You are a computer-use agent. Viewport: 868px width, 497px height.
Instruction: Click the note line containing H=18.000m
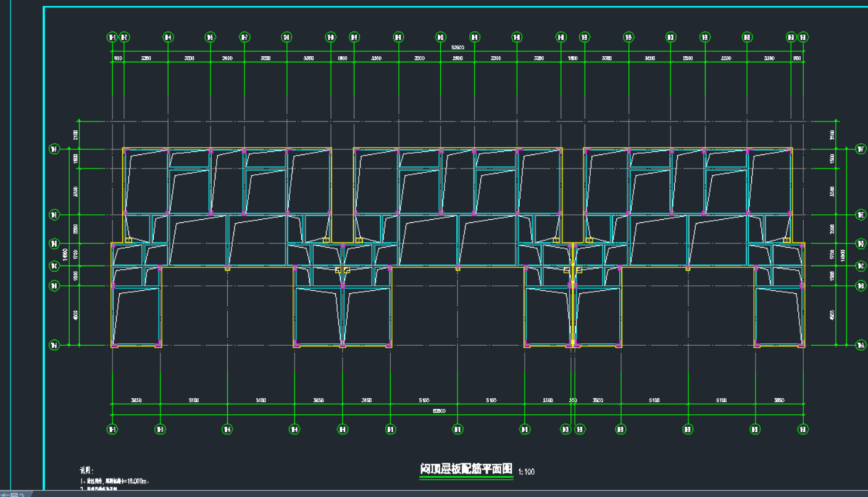(x=114, y=480)
